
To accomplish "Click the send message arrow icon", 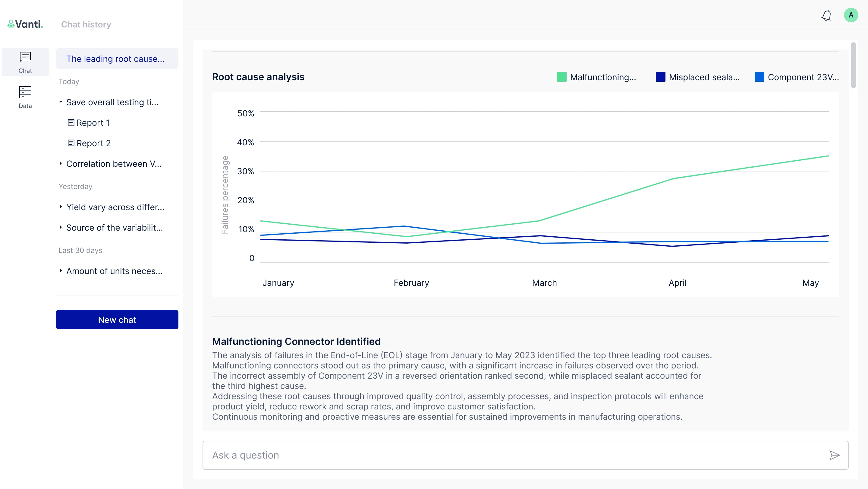I will (834, 455).
